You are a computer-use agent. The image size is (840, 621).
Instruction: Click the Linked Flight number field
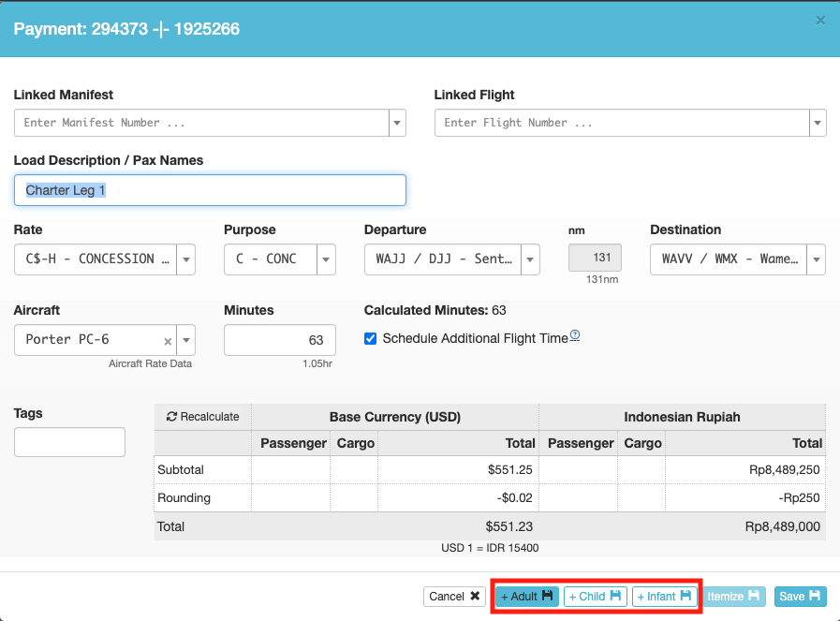pyautogui.click(x=622, y=123)
